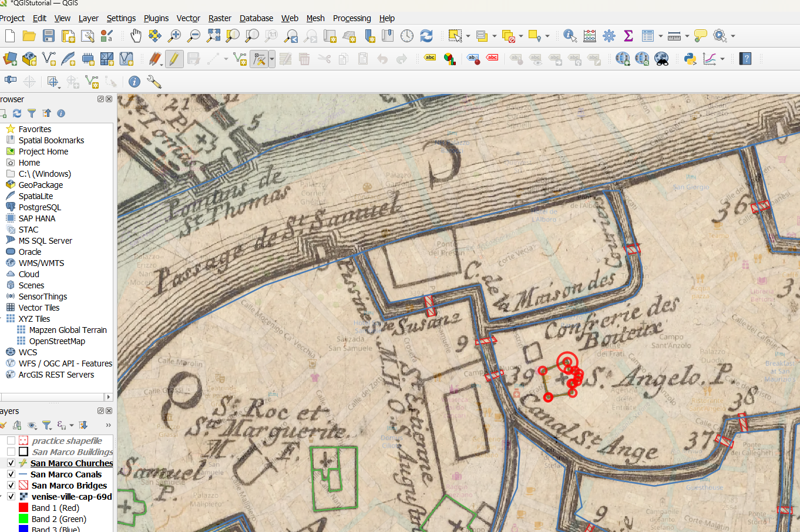Click New GeoPackage Layer icon

(29, 59)
